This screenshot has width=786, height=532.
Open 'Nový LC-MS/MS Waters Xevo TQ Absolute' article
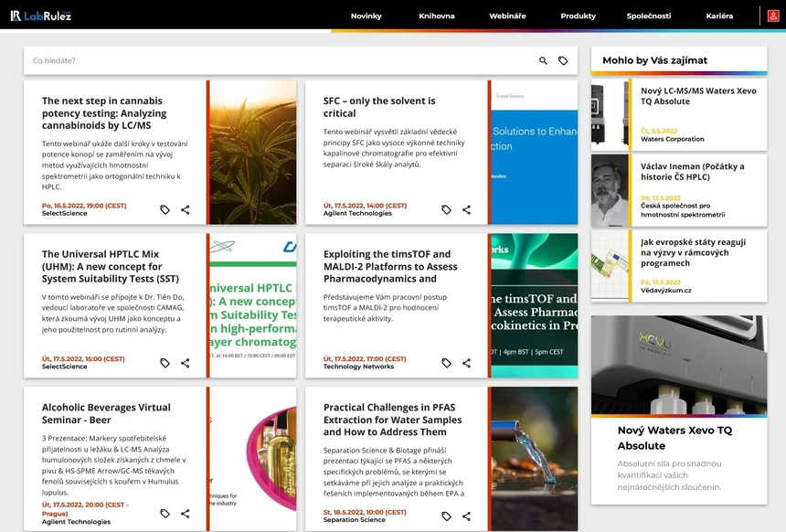click(698, 96)
